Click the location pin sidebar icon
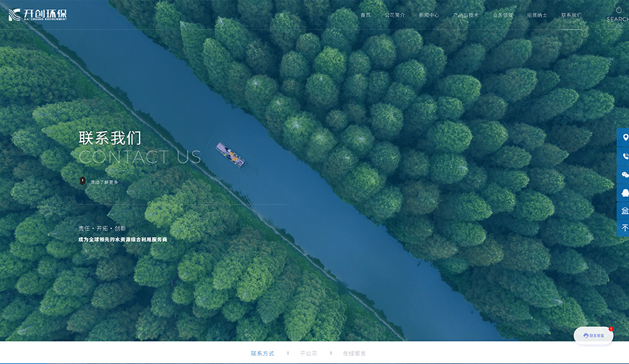 624,138
